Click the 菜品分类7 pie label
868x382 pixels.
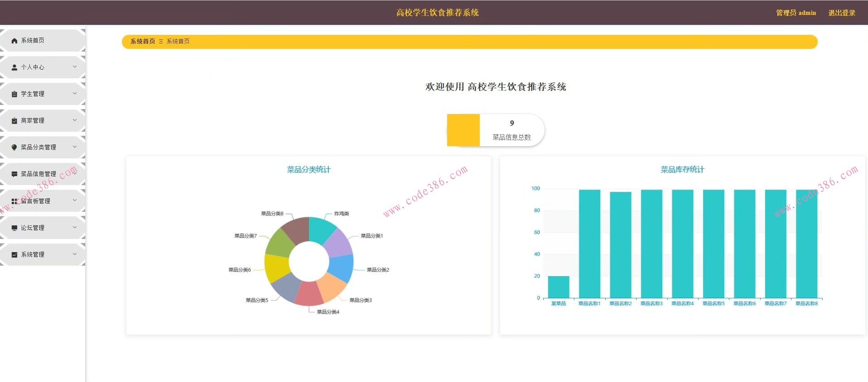(x=246, y=236)
